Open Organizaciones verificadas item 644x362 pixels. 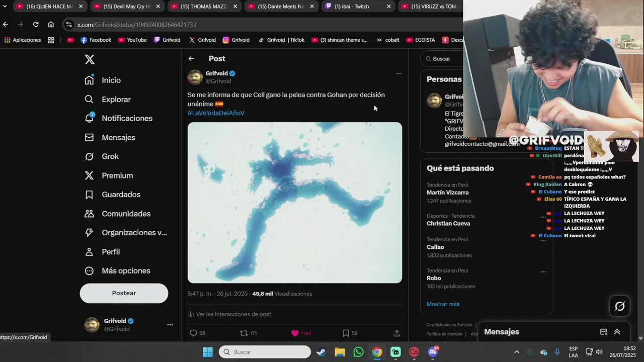[126, 233]
